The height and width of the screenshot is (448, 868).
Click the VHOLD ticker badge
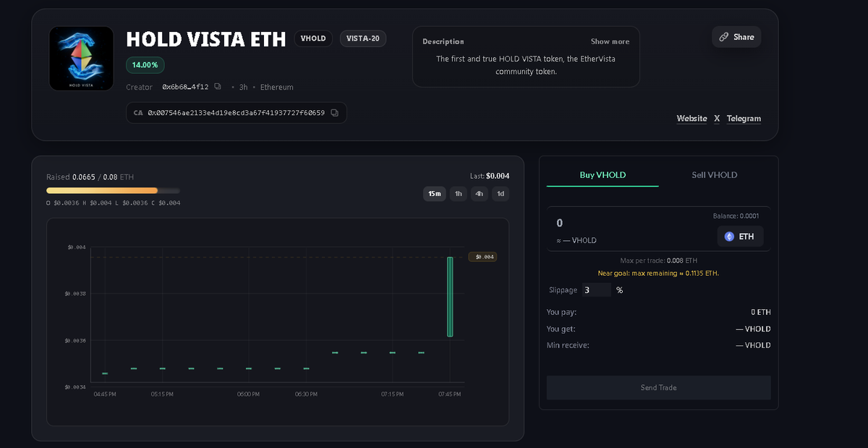(x=313, y=38)
